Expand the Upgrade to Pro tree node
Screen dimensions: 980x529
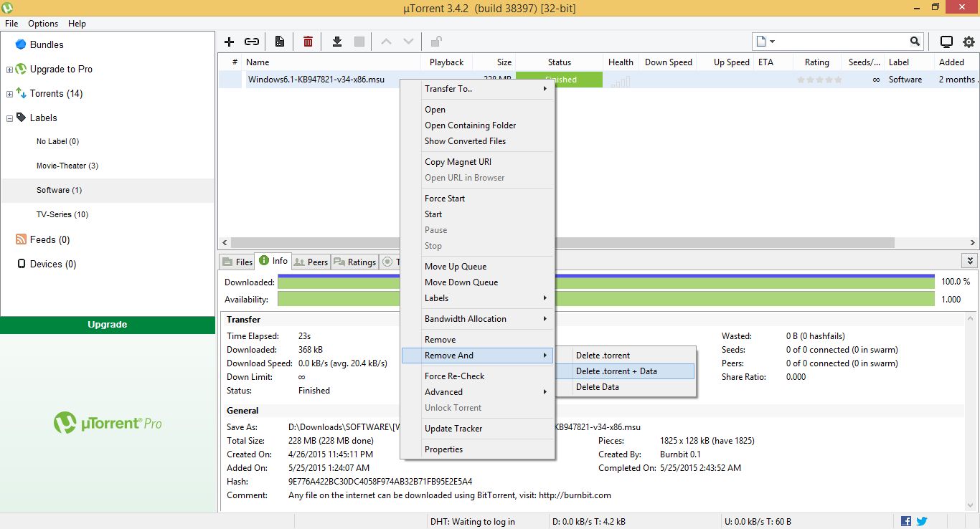(9, 70)
